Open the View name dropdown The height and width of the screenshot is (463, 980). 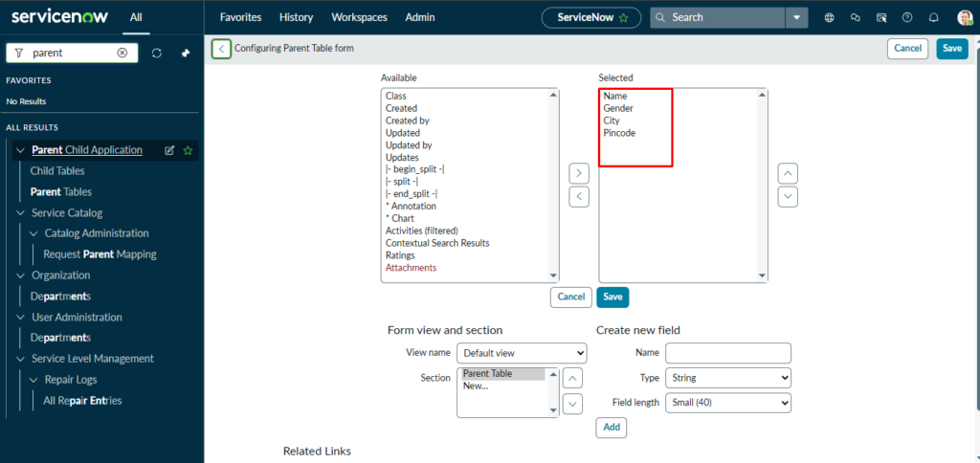521,353
